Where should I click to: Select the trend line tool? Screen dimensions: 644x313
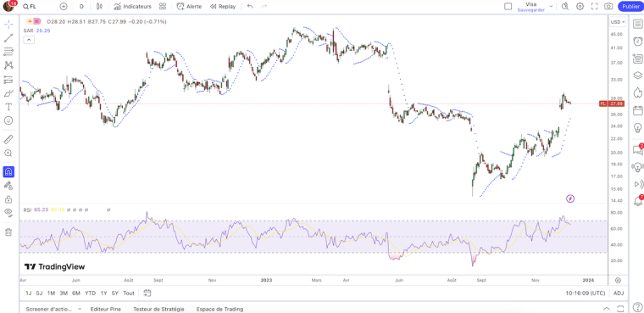pyautogui.click(x=8, y=38)
